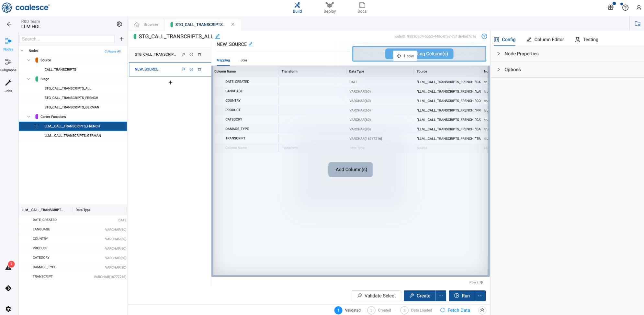Click the Collapse All link
This screenshot has width=644, height=315.
(112, 51)
